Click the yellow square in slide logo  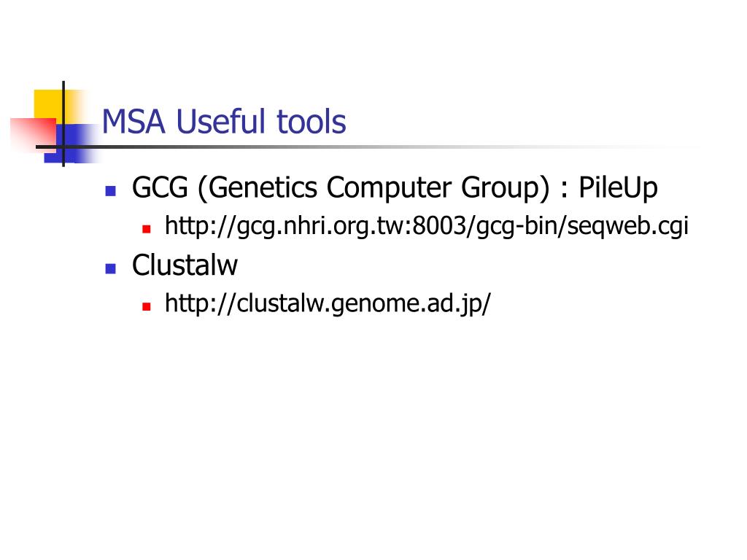coord(49,104)
